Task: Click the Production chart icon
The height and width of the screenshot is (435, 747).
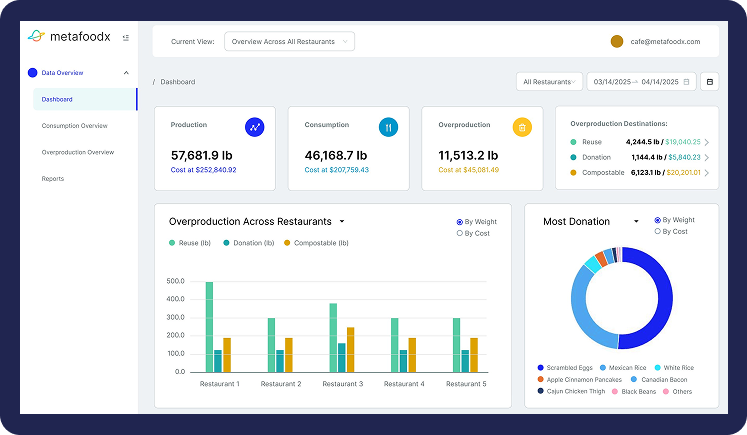Action: (x=254, y=127)
